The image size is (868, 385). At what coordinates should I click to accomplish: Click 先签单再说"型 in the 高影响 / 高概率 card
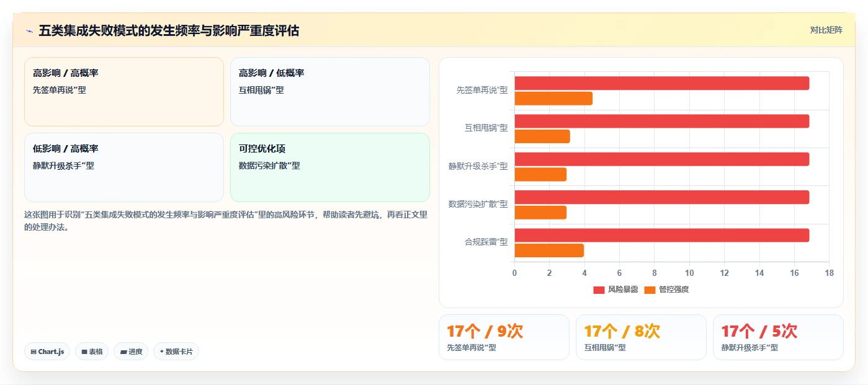click(x=60, y=90)
